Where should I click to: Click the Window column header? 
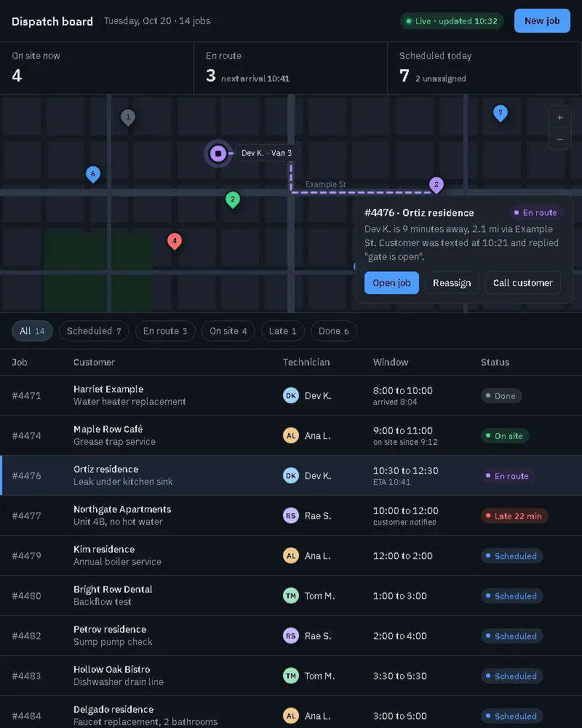tap(391, 362)
